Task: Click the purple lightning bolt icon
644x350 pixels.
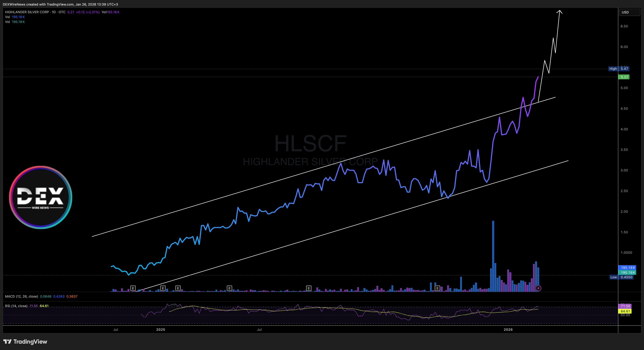Action: click(538, 288)
